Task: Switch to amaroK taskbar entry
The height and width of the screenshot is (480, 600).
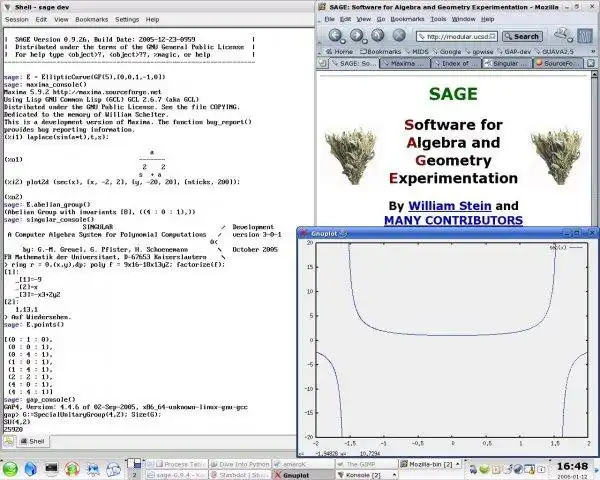Action: click(x=303, y=464)
